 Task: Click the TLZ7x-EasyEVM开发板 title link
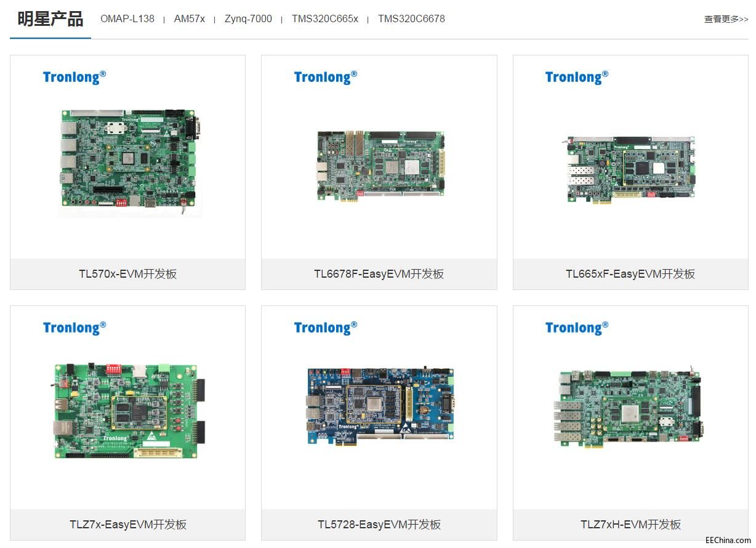tap(127, 525)
